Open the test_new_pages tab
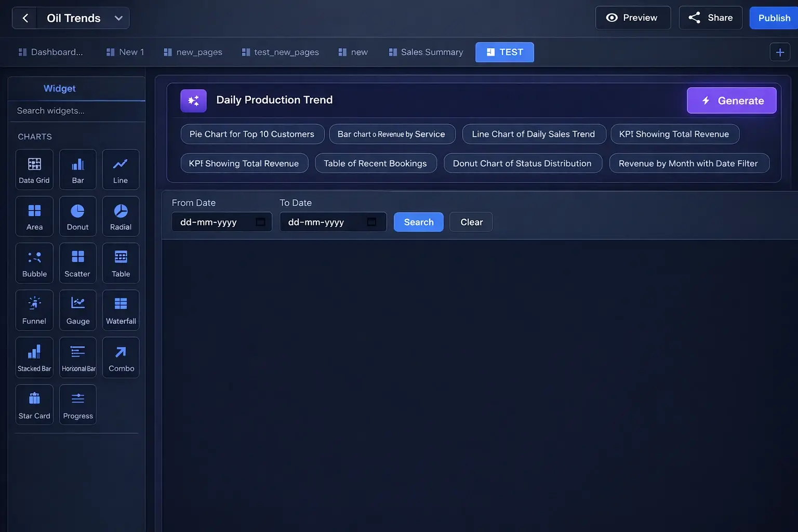This screenshot has height=532, width=798. (280, 52)
